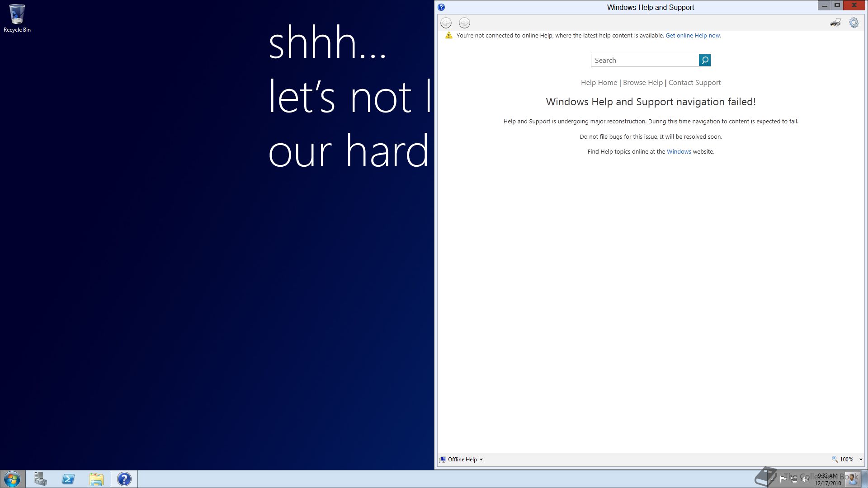Click the 100% zoom value text

(846, 459)
